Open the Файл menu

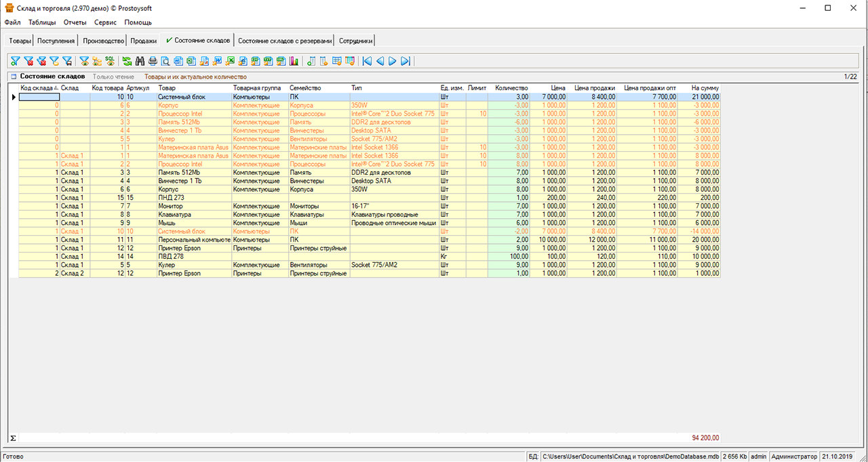tap(12, 22)
